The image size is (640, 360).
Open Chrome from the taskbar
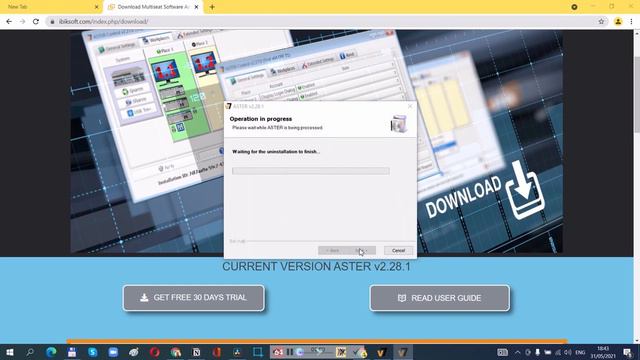(x=176, y=352)
